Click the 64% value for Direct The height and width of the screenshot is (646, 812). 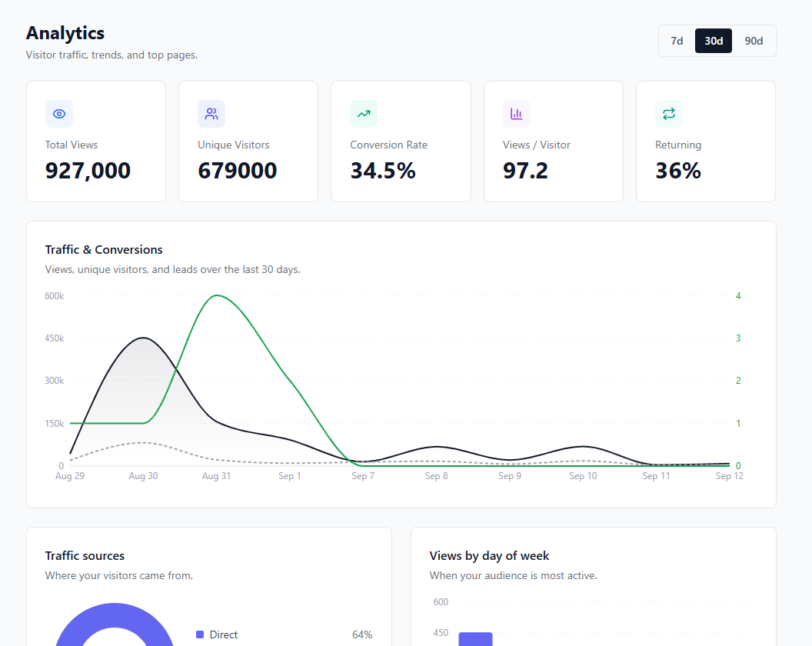click(362, 634)
